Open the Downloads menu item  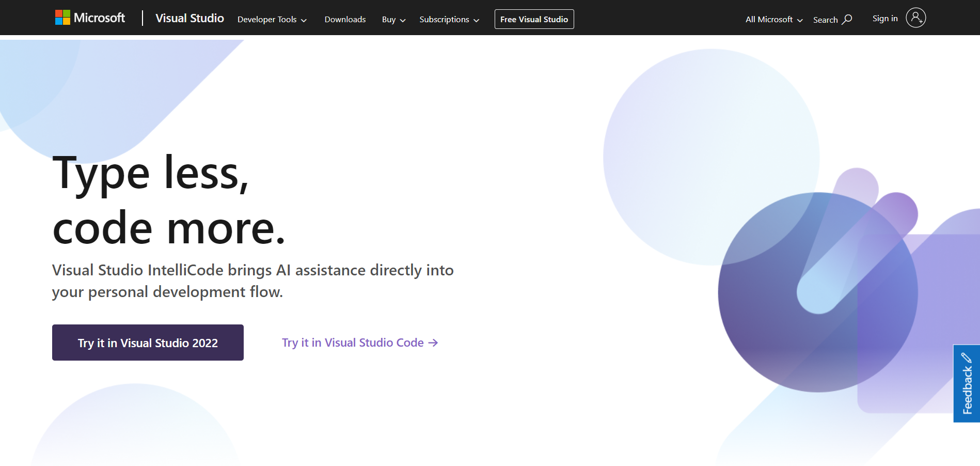pyautogui.click(x=345, y=20)
